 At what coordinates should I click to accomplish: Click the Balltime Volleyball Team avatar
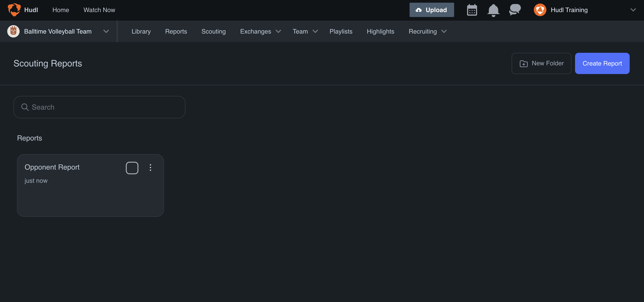(13, 31)
